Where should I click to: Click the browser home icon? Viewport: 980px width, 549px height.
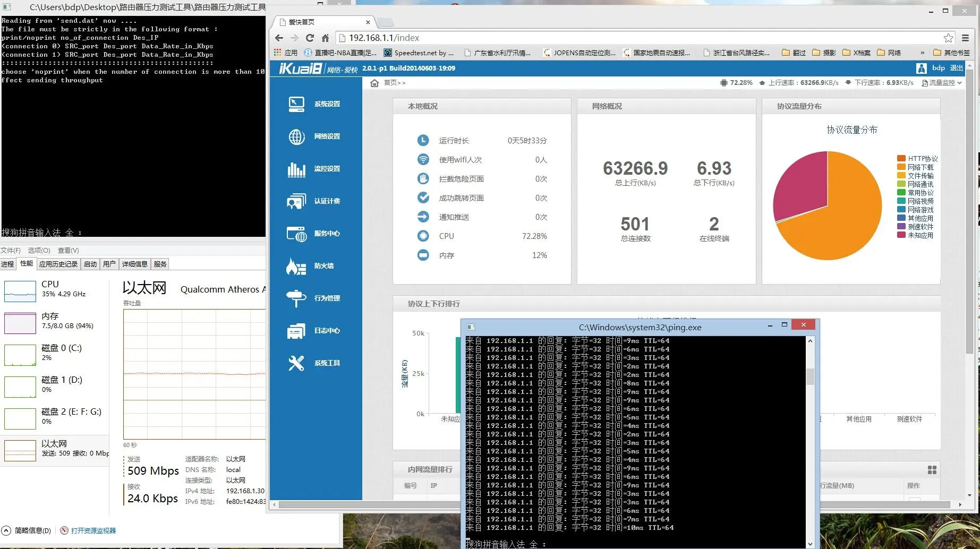tap(326, 38)
